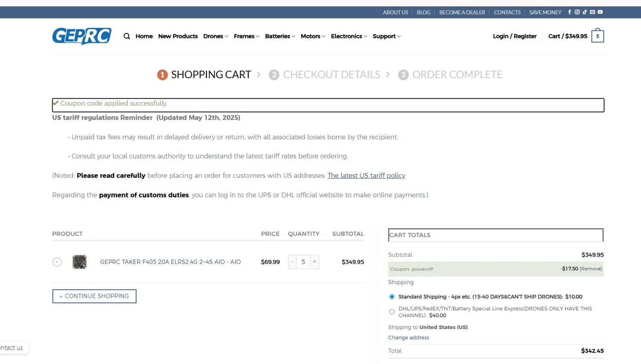
Task: Select the $69.99 price text
Action: pos(271,262)
